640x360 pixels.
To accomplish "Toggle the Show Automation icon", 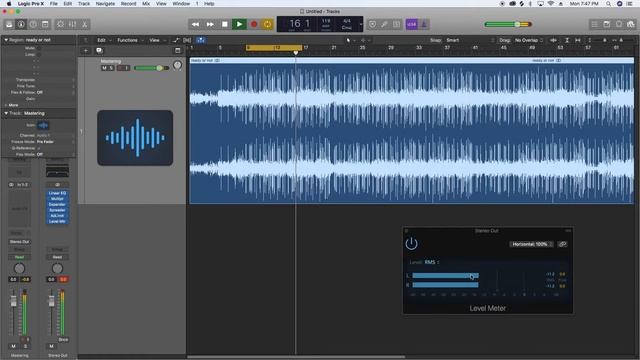I will (176, 40).
